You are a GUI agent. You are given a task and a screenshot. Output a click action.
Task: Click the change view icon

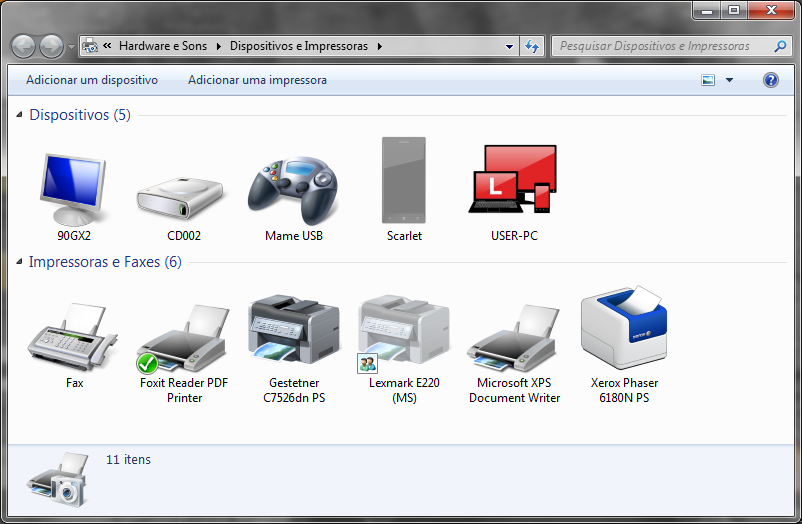(x=708, y=80)
